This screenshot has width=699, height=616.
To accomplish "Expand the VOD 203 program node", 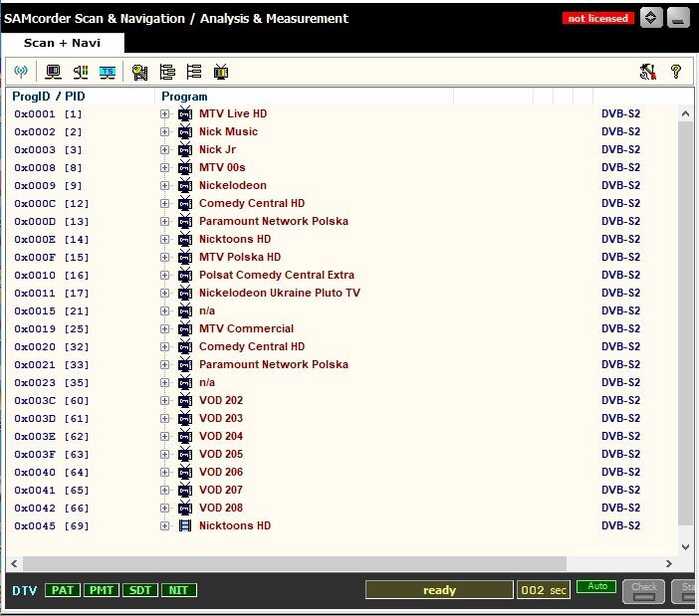I will click(x=165, y=419).
